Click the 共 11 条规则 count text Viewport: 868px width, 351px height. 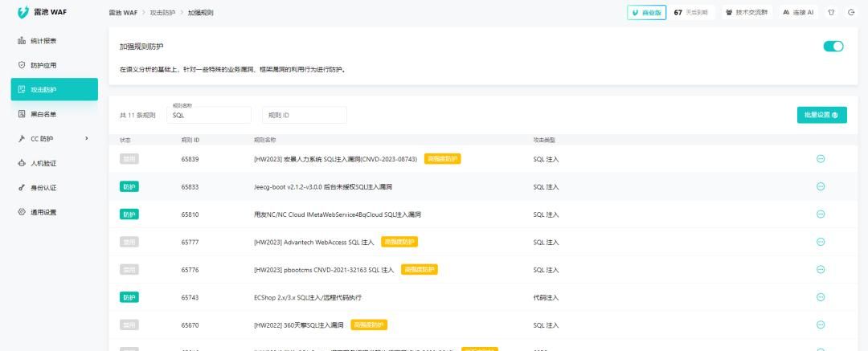pyautogui.click(x=137, y=115)
